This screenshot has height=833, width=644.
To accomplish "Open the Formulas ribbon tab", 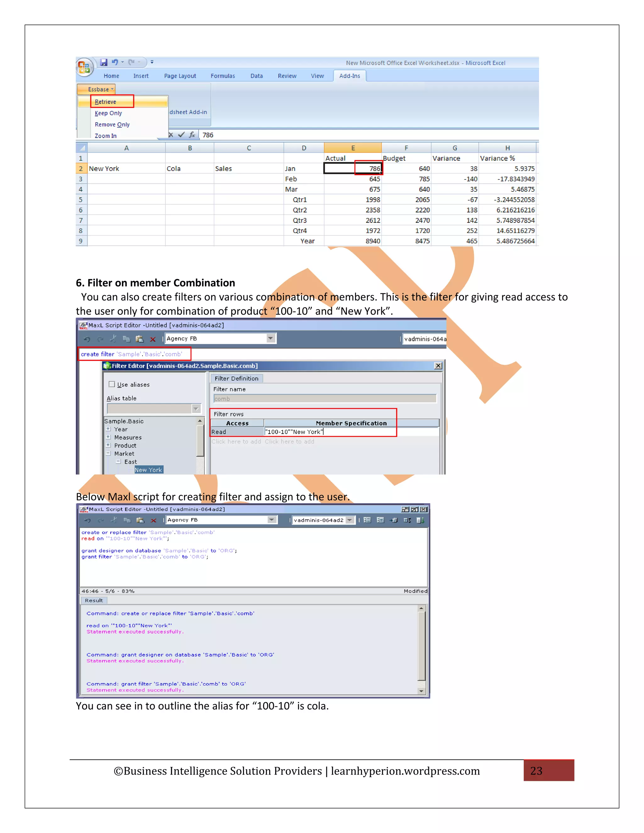I will pos(223,76).
